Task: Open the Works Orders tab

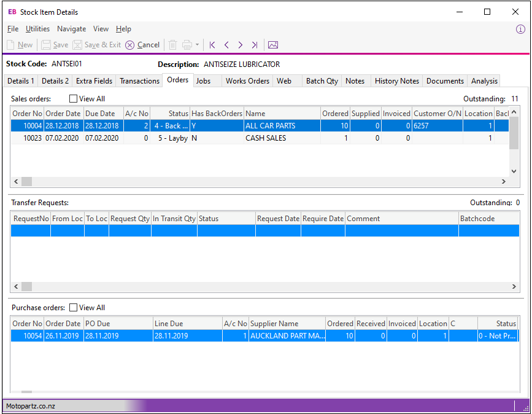Action: [247, 81]
